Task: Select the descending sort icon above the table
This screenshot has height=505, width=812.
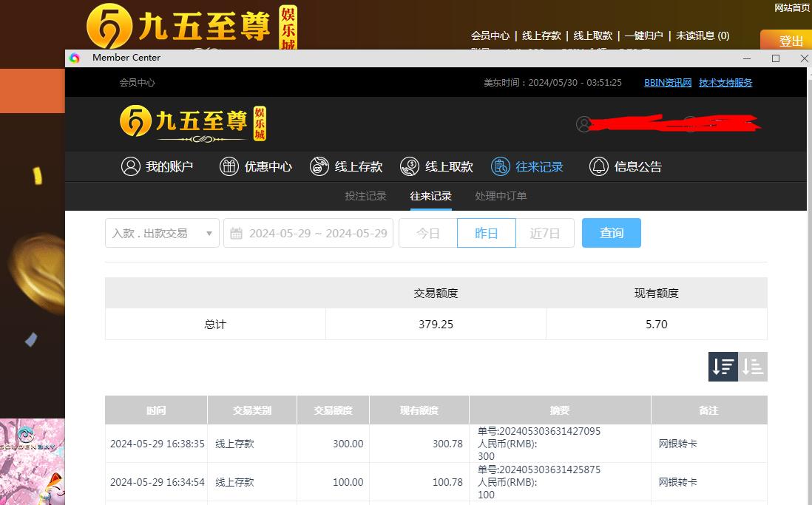Action: click(x=723, y=366)
